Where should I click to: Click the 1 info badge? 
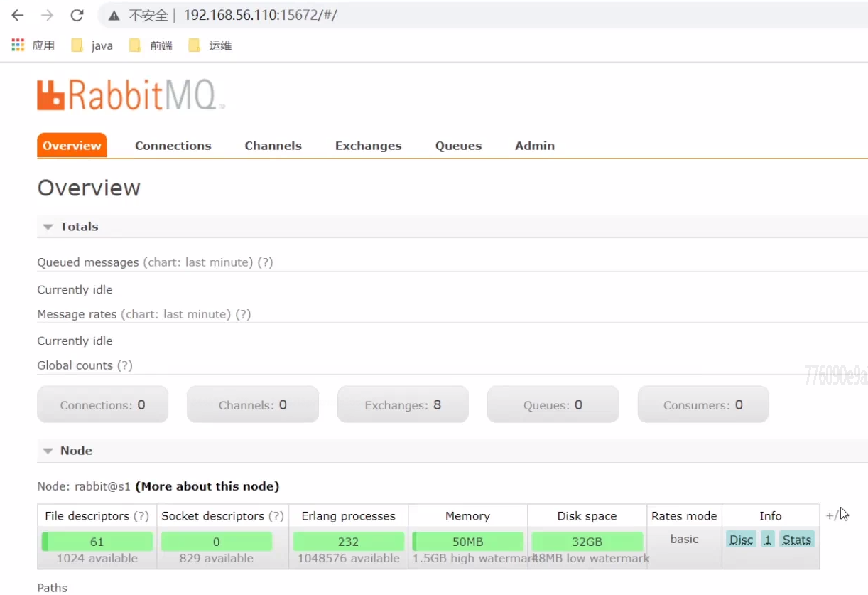point(768,540)
